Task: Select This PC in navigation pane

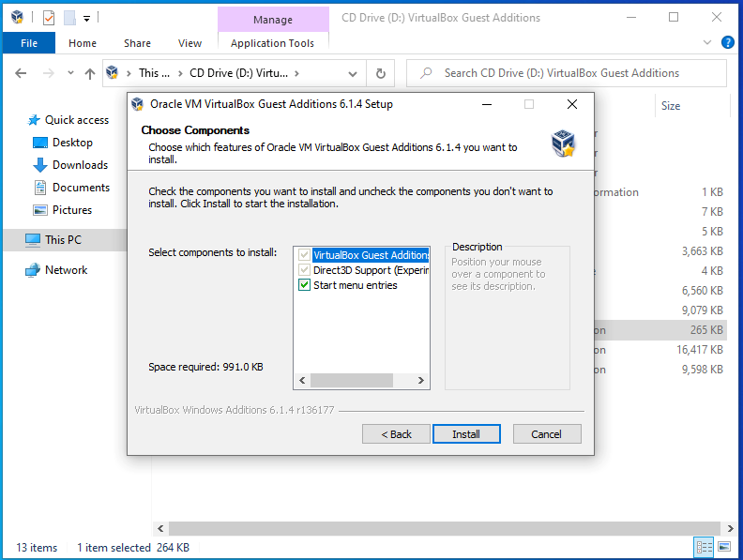Action: [x=63, y=240]
